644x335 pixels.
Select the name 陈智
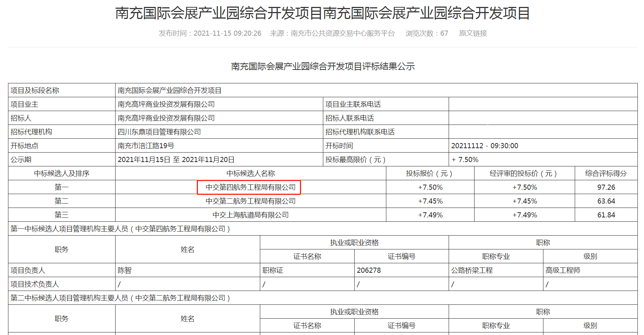click(x=125, y=270)
